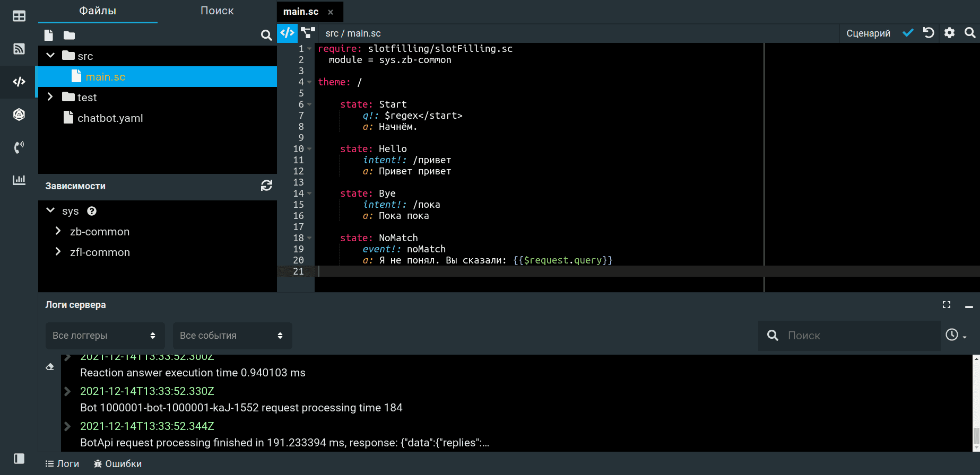Expand zfl-common dependency

[x=58, y=252]
